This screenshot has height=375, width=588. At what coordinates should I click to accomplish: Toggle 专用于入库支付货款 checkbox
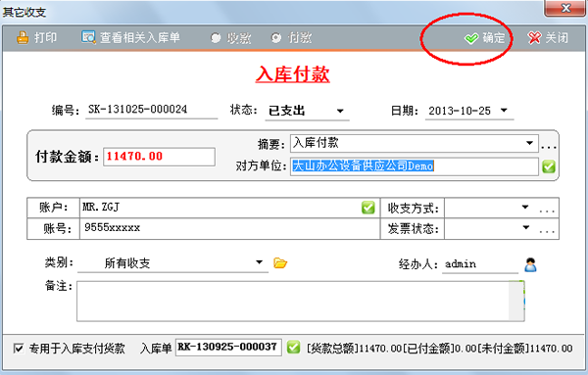click(x=19, y=349)
